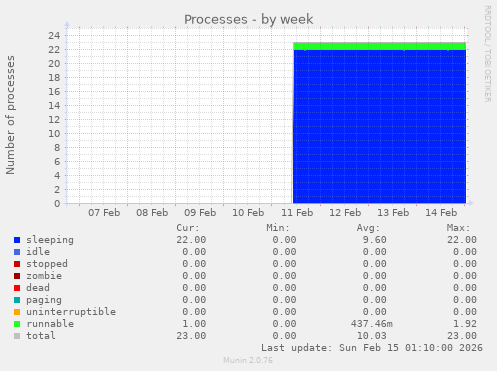Click the '07 Feb' x-axis label
Image resolution: width=497 pixels, height=371 pixels.
104,213
